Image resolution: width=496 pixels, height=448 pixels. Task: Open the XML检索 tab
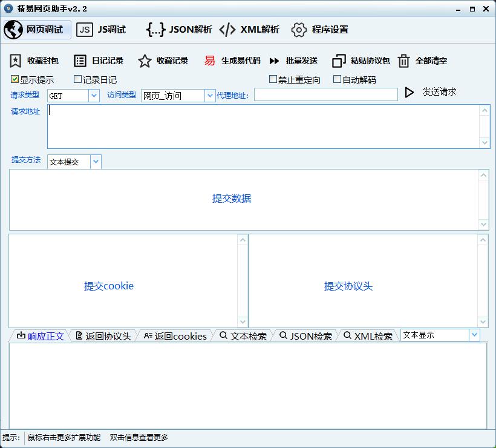point(368,336)
